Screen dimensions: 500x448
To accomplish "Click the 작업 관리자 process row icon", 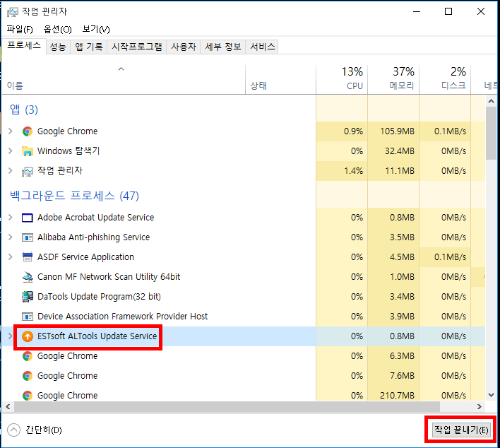I will coord(28,171).
